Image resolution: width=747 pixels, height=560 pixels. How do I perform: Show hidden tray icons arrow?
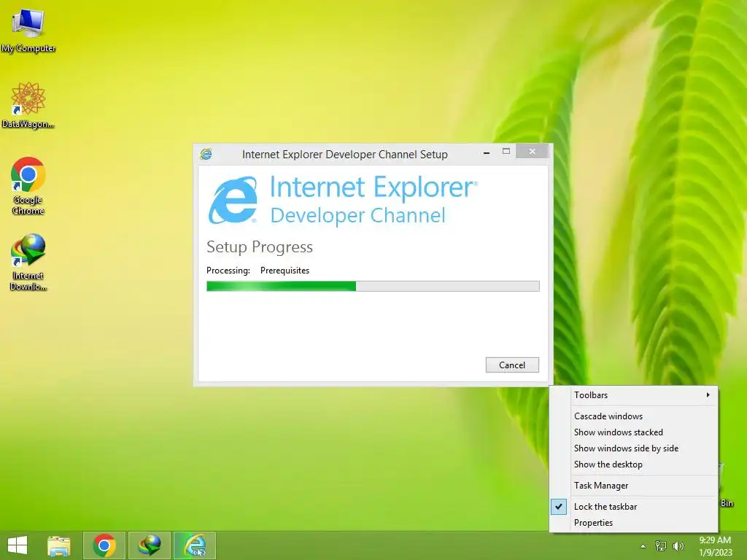643,546
